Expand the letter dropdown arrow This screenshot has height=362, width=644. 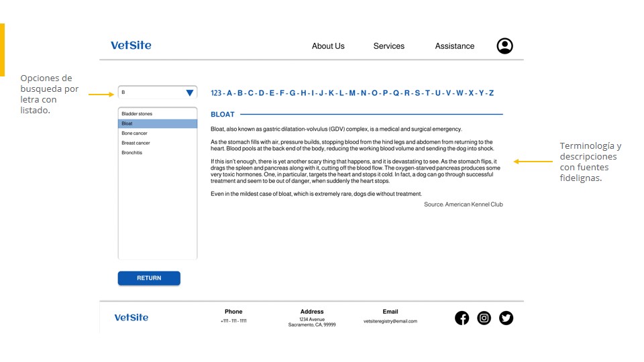click(x=190, y=93)
